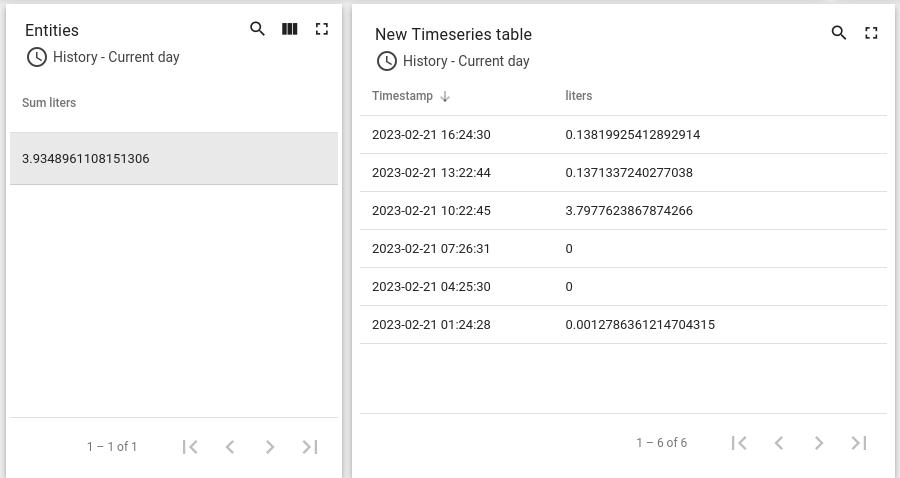
Task: Go to next page in Timeseries paginator
Action: [x=818, y=442]
